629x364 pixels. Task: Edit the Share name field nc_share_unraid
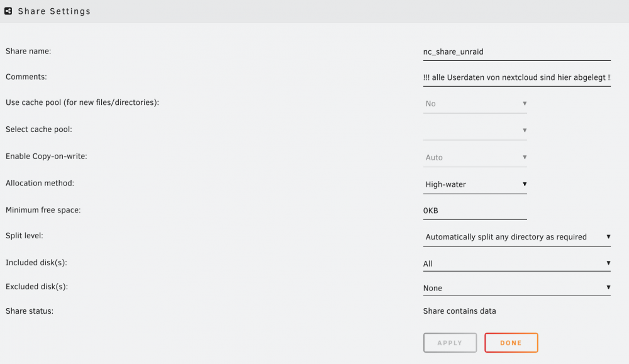pyautogui.click(x=516, y=52)
